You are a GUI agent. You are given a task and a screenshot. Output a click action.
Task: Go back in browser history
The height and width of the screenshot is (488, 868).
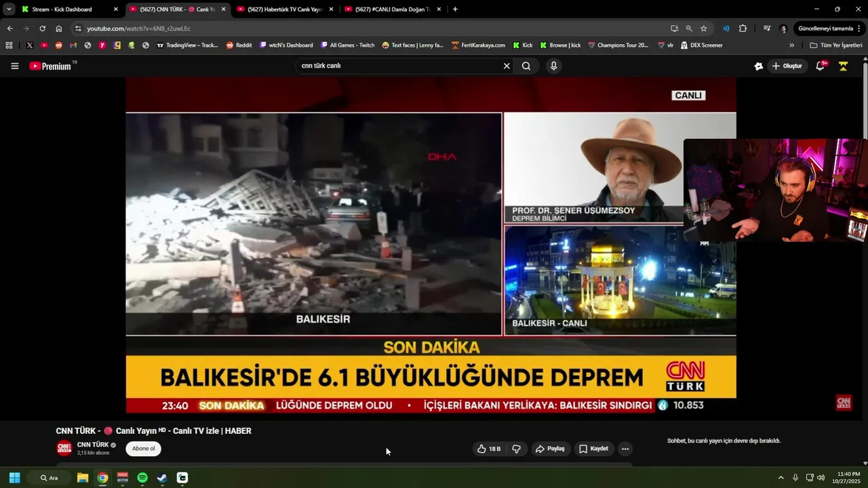(9, 28)
